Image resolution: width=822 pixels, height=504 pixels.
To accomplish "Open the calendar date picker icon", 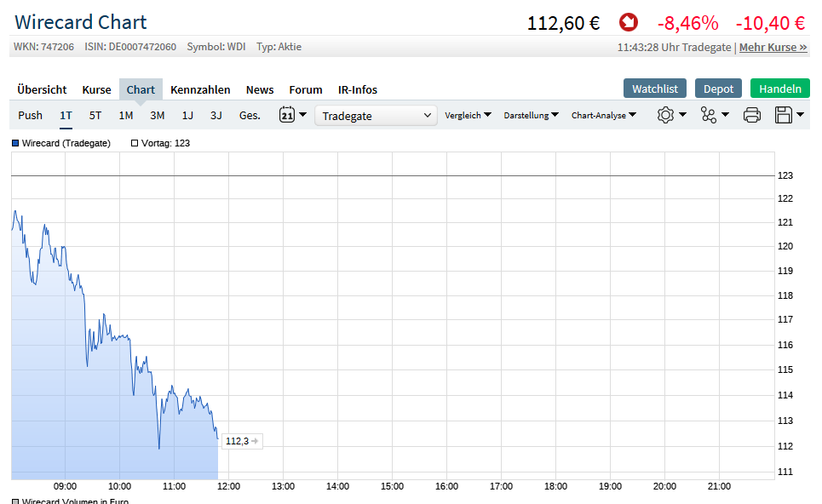I will click(x=287, y=114).
